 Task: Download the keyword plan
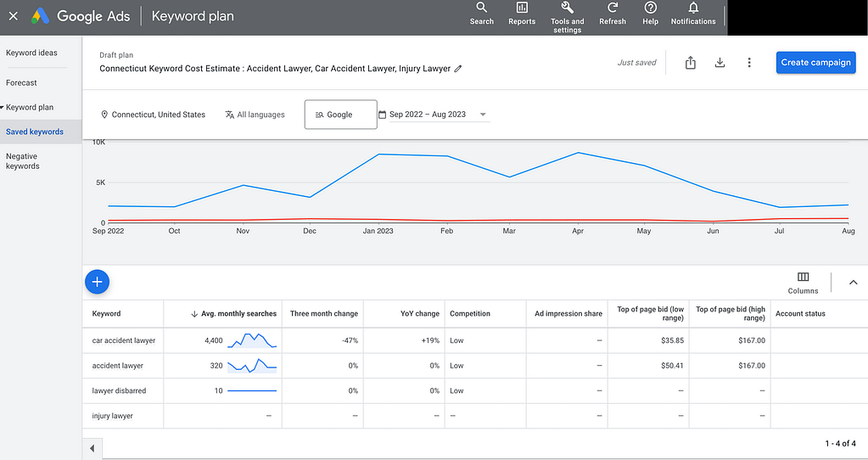pos(720,63)
